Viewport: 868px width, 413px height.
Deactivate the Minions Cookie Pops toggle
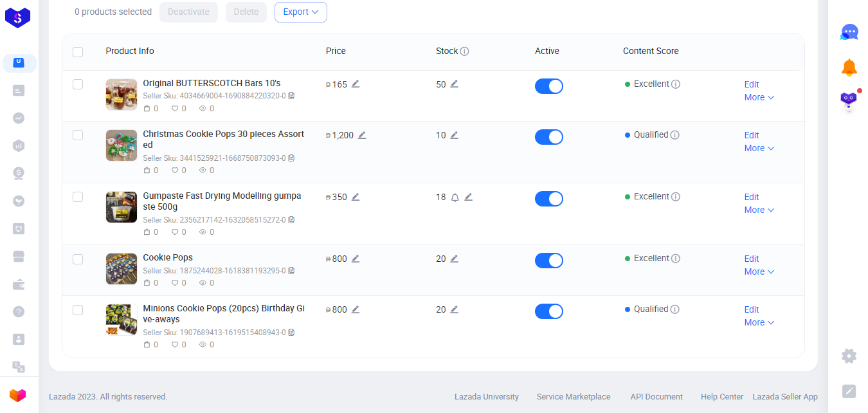[548, 311]
